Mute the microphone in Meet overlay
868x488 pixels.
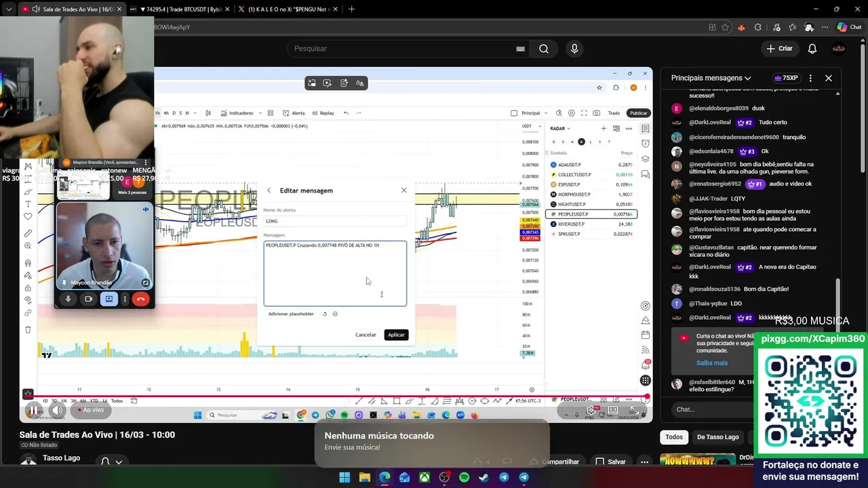[x=68, y=299]
